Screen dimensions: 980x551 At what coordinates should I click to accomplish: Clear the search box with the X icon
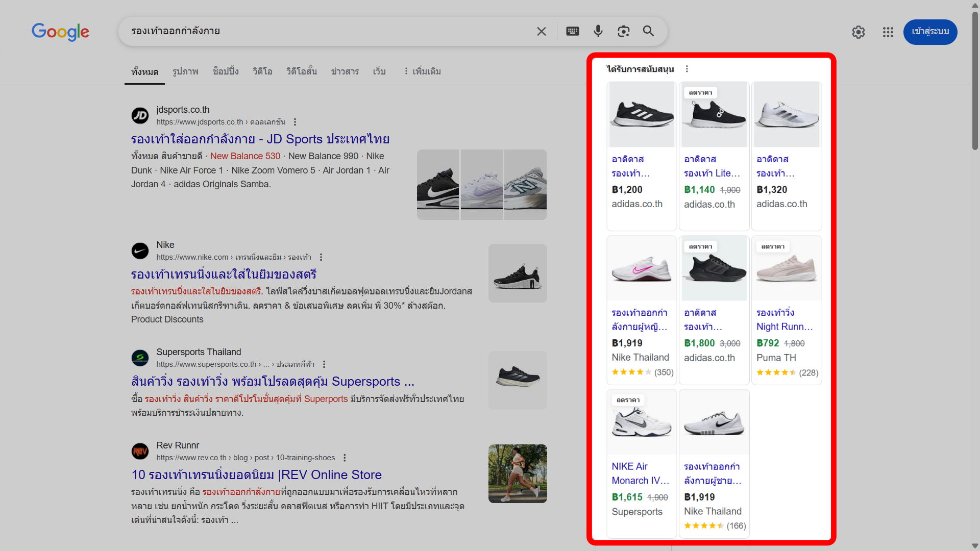click(x=542, y=32)
